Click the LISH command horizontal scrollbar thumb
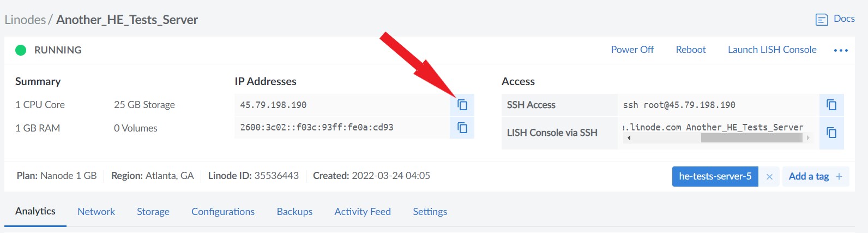The width and height of the screenshot is (868, 233). tap(752, 138)
